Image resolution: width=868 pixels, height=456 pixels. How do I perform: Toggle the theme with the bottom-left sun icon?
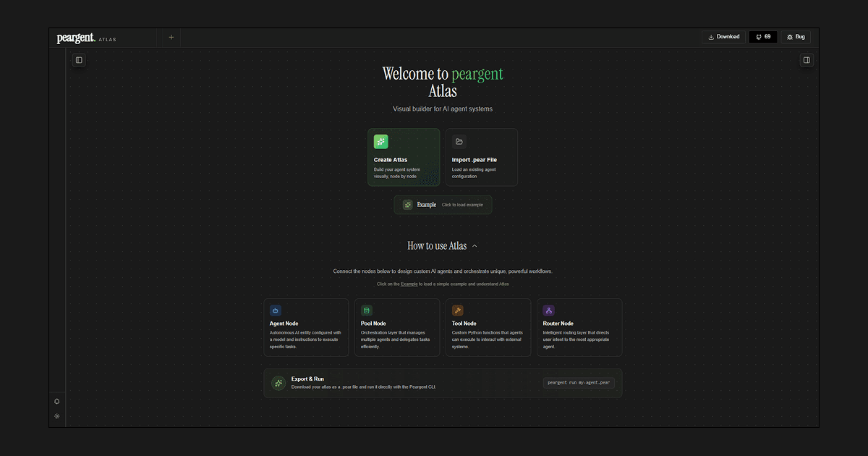click(57, 416)
